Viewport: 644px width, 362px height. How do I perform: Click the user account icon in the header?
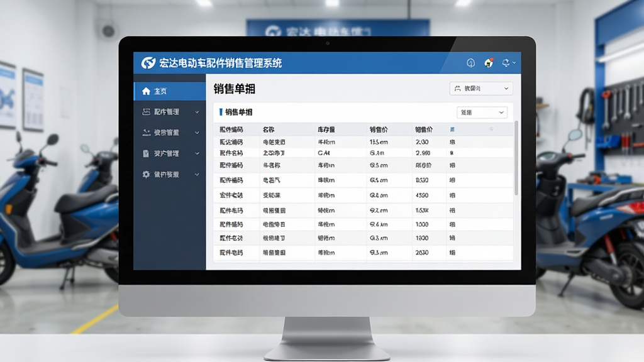(506, 63)
